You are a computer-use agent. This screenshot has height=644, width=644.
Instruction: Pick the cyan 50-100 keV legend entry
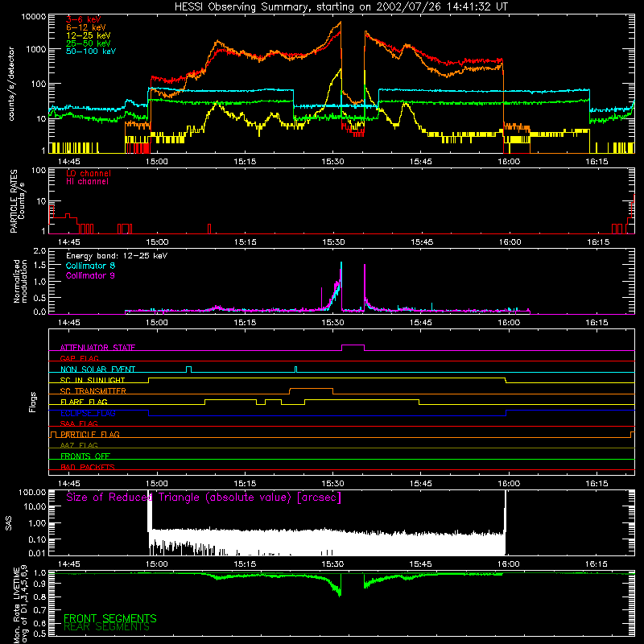click(91, 52)
